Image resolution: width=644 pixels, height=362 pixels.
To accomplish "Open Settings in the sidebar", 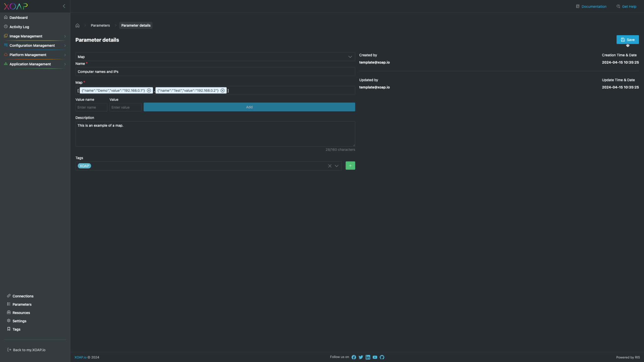I will pos(19,321).
